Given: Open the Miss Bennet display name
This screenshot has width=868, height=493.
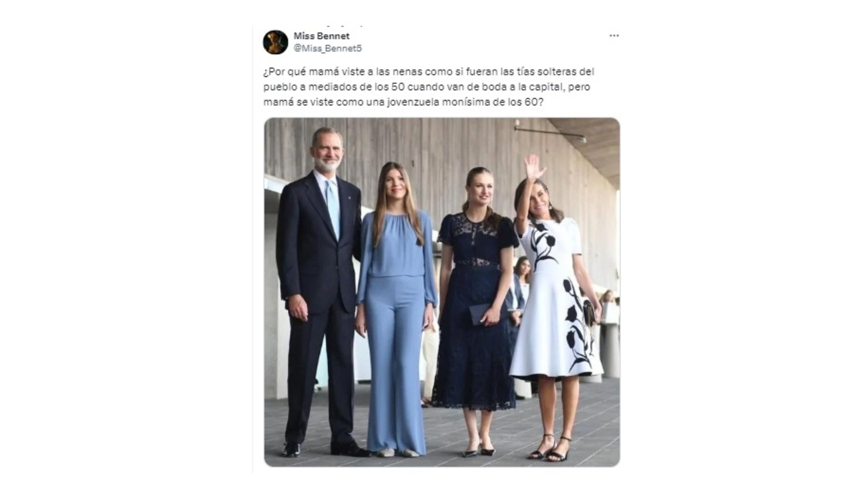Looking at the screenshot, I should click(321, 36).
